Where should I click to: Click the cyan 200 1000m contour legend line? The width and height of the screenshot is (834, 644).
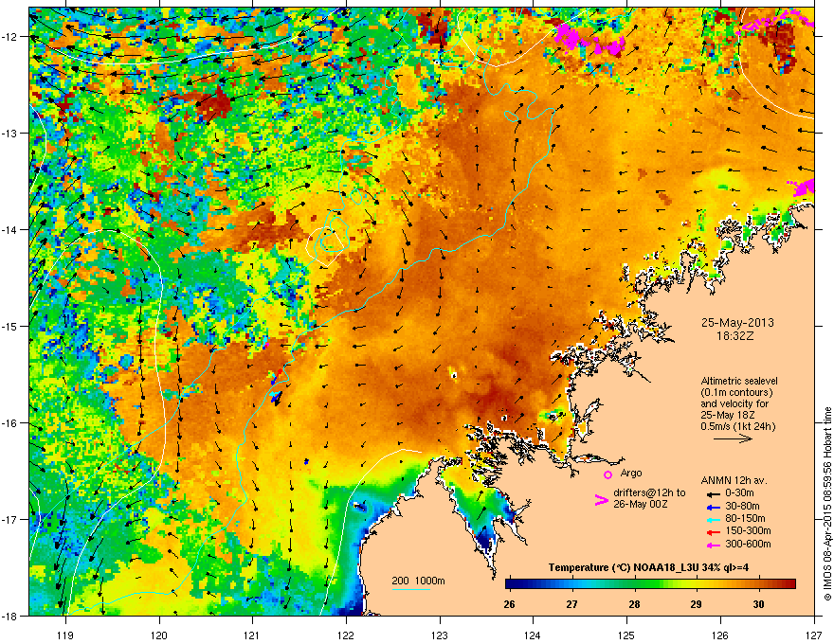point(411,589)
